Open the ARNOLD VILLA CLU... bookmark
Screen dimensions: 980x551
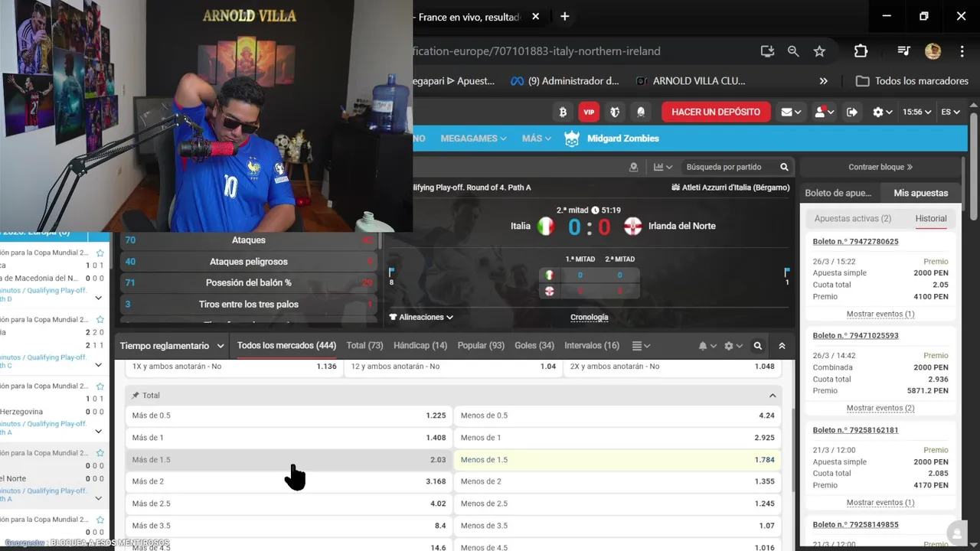pyautogui.click(x=690, y=81)
